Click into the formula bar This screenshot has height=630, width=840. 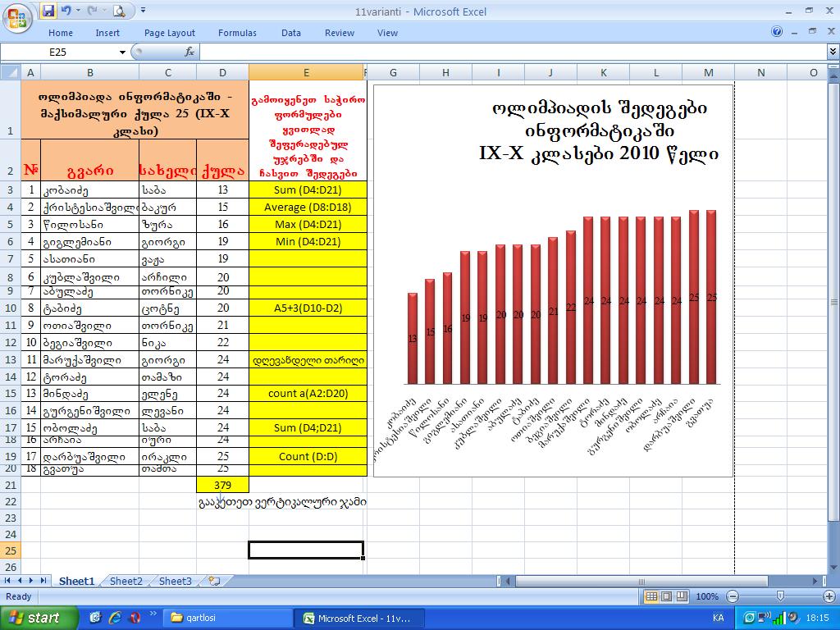[x=514, y=52]
